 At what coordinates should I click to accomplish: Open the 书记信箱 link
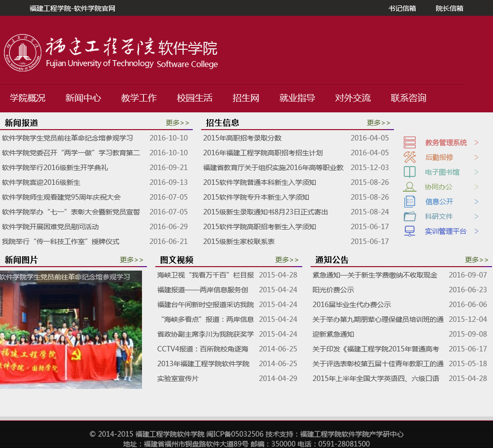[402, 8]
